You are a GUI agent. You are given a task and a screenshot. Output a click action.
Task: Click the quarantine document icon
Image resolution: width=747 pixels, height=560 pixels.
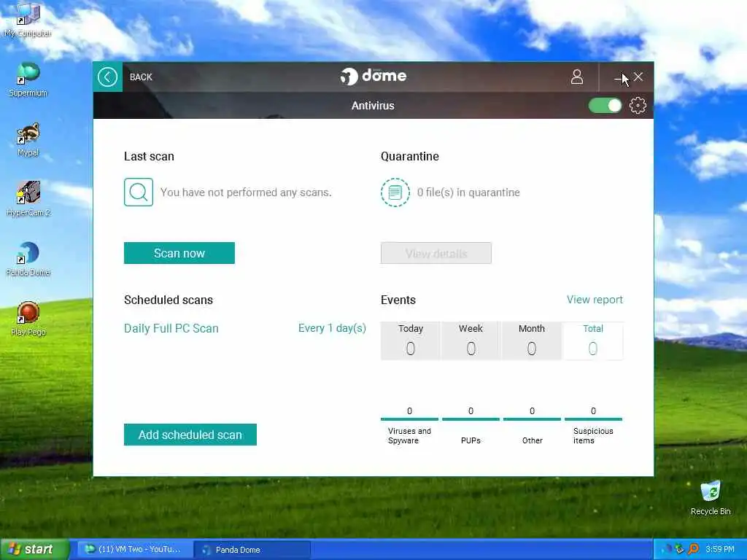click(395, 192)
